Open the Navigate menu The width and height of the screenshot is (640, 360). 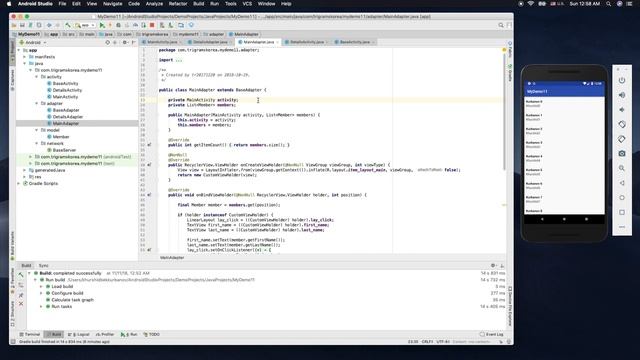tap(113, 4)
